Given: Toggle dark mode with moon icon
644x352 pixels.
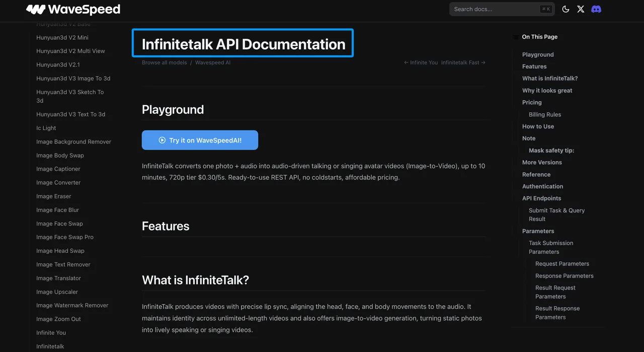Looking at the screenshot, I should (566, 9).
